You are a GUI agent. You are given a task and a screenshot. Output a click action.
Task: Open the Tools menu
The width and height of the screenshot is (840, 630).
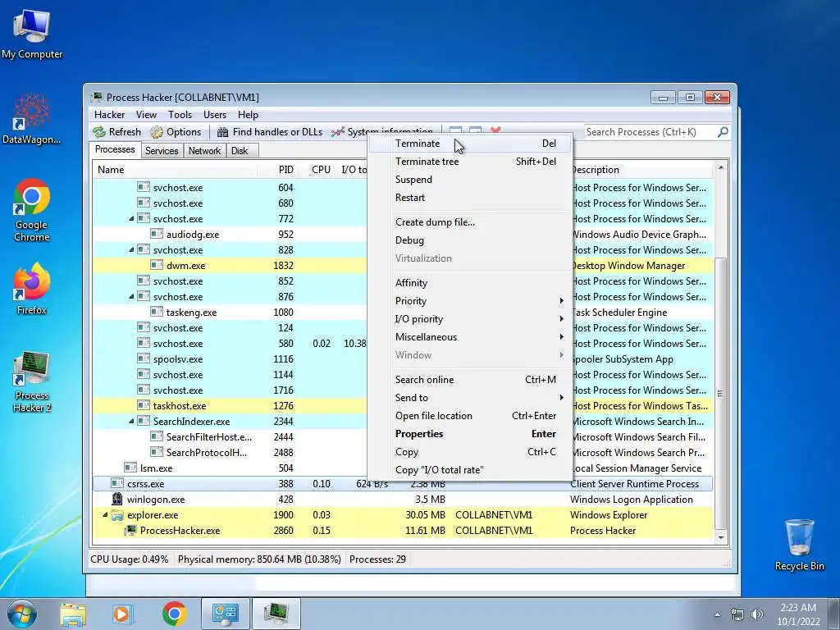(x=180, y=115)
